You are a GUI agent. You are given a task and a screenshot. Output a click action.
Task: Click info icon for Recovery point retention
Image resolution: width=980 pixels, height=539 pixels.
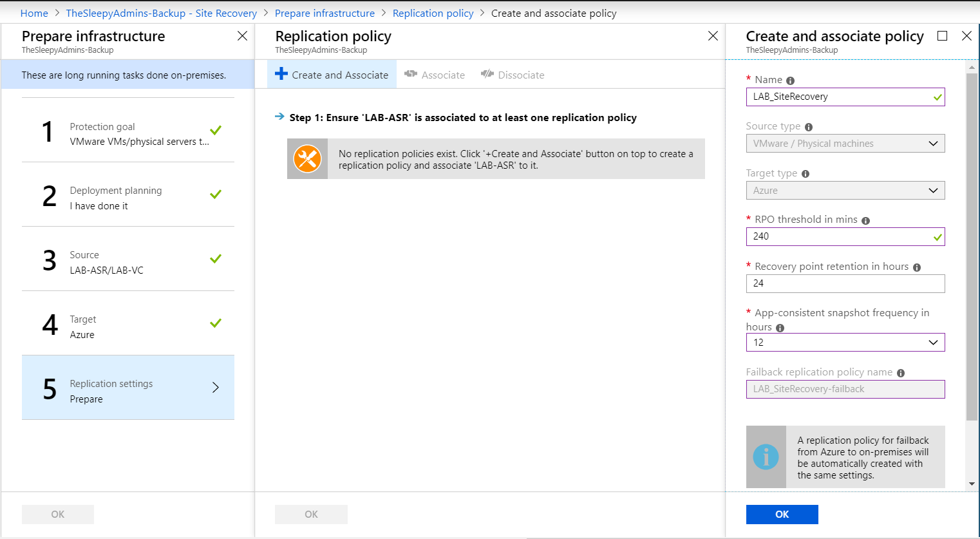(x=916, y=267)
